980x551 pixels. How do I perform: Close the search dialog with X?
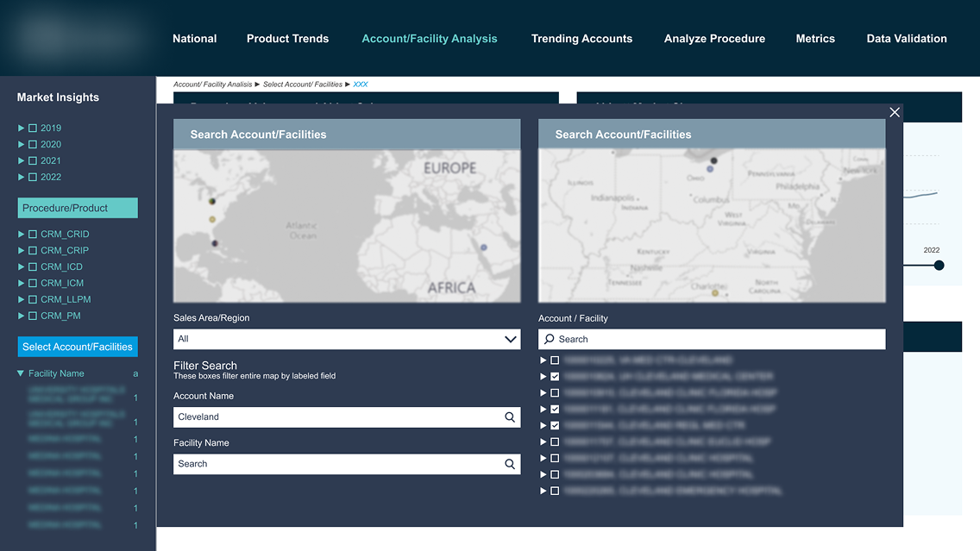(x=895, y=112)
